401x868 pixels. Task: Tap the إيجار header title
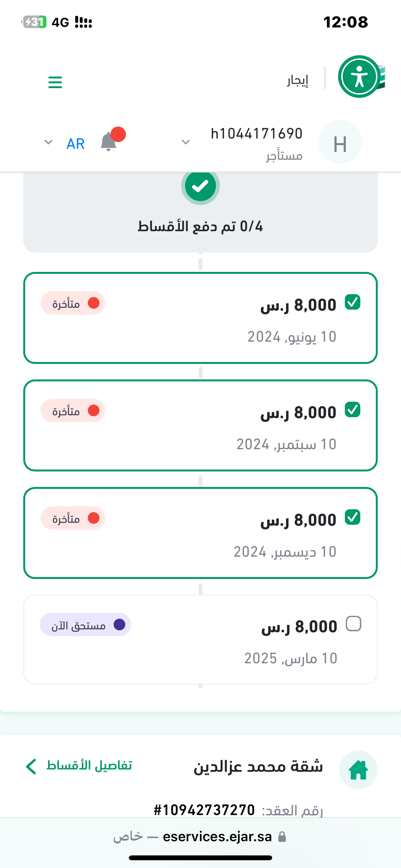pos(298,80)
